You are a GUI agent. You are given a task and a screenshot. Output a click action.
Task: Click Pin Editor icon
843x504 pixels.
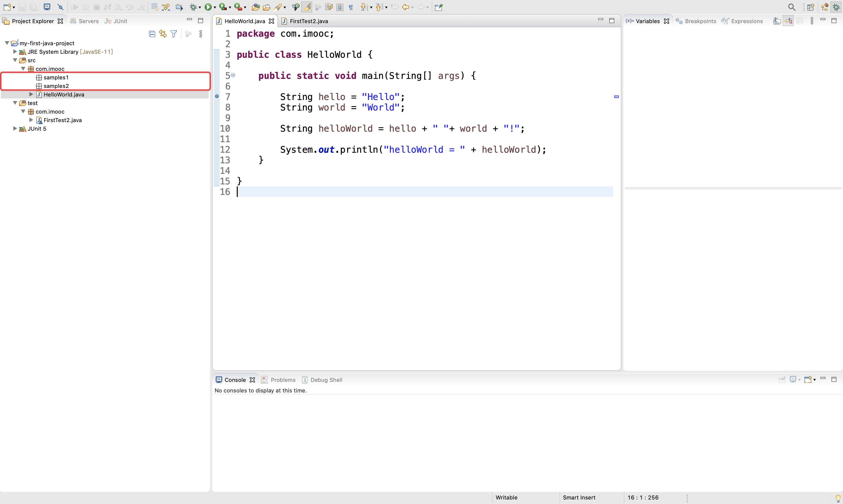click(x=439, y=7)
